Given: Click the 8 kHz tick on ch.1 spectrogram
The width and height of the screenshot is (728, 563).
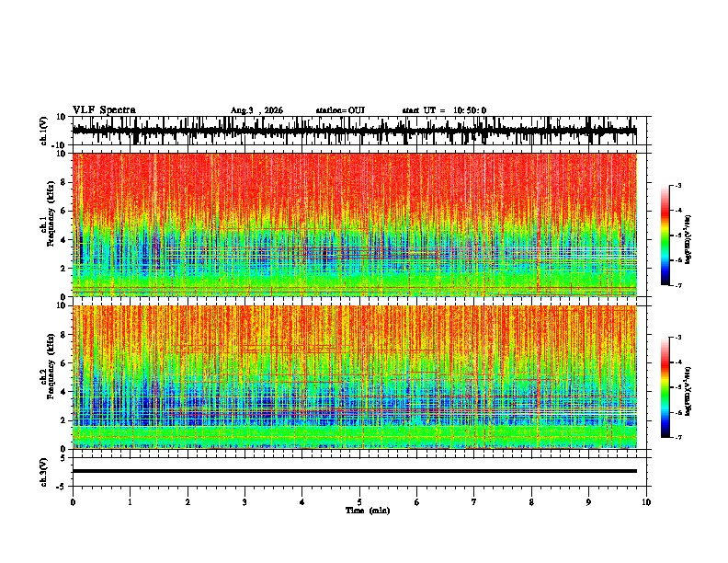Looking at the screenshot, I should (63, 182).
